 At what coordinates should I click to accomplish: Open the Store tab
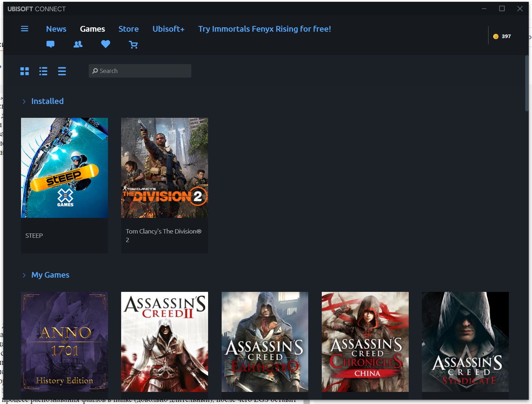(x=129, y=29)
